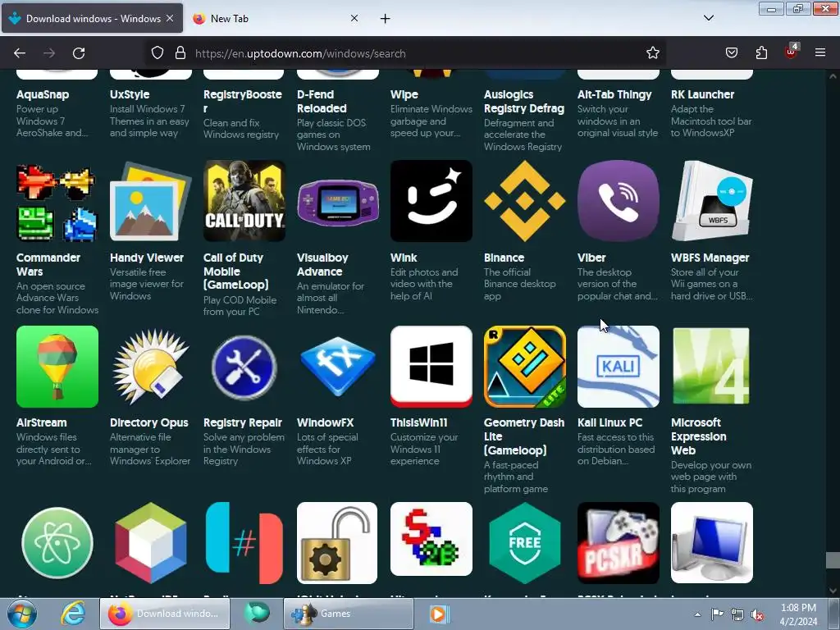Open the muted volume tray icon
This screenshot has width=840, height=630.
[757, 615]
